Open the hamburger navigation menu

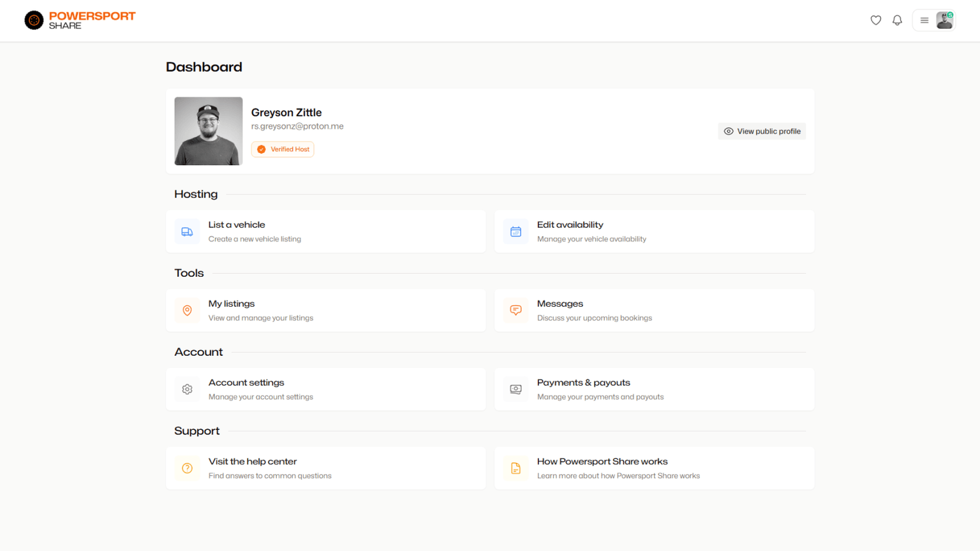923,20
